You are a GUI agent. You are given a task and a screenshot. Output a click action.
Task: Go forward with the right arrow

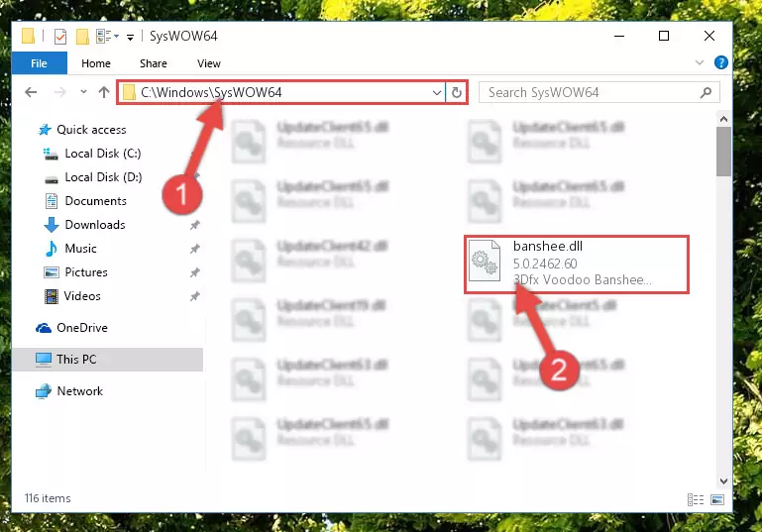click(59, 92)
